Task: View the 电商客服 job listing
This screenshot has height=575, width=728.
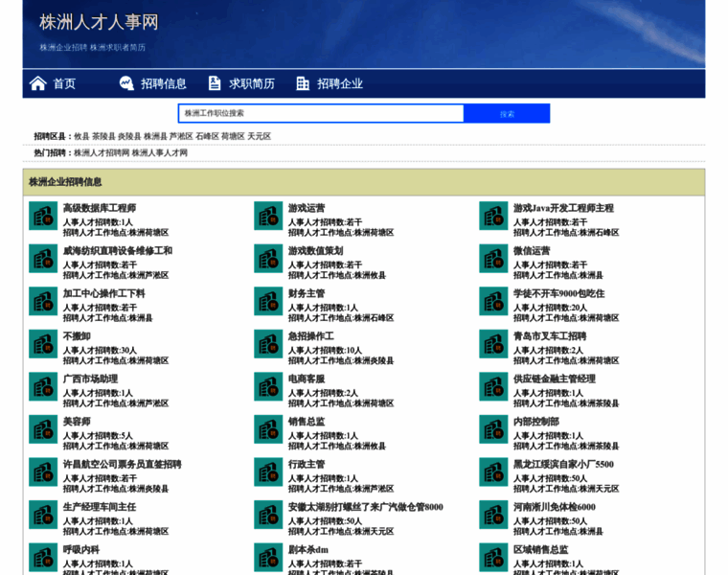Action: pyautogui.click(x=306, y=379)
